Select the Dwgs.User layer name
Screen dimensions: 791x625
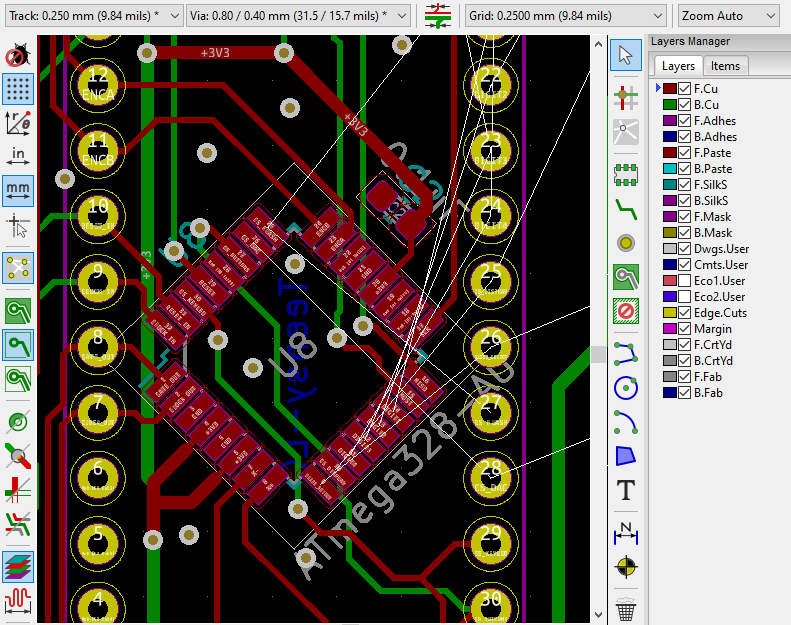tap(721, 249)
